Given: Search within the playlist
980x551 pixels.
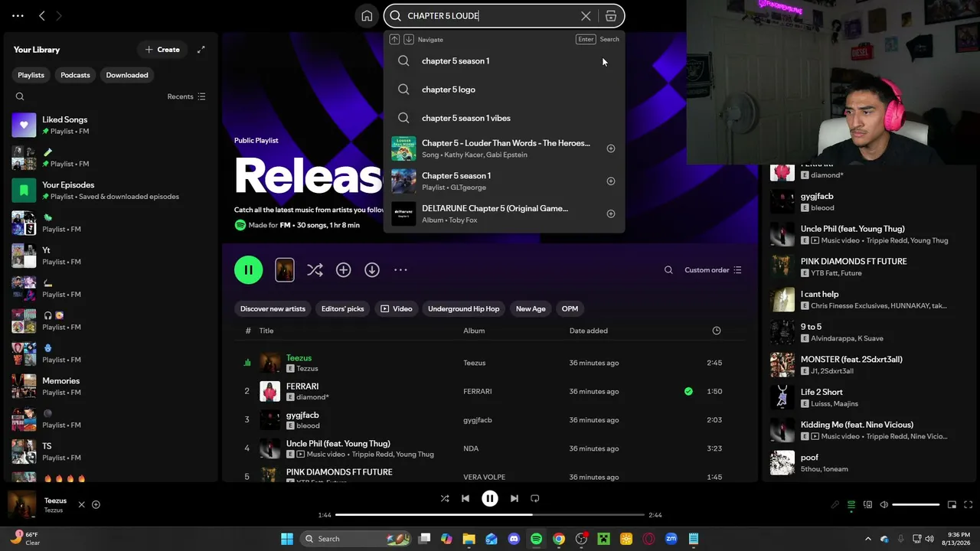Looking at the screenshot, I should 668,269.
